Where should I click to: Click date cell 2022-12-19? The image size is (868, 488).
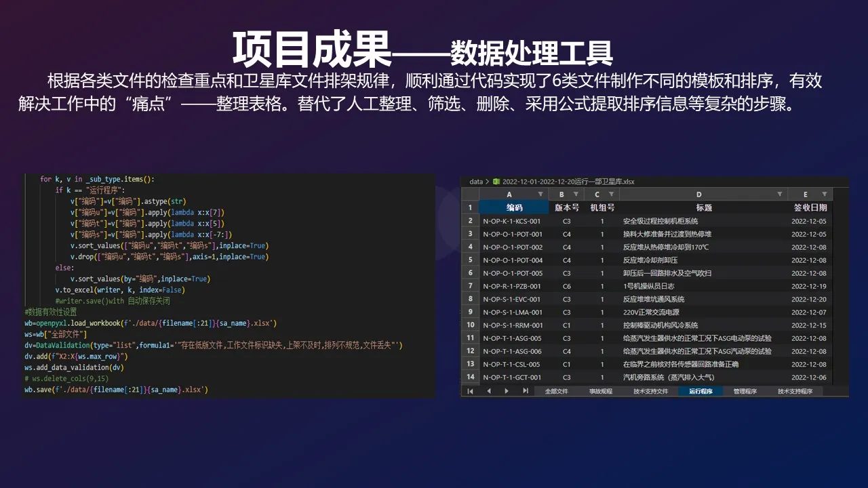pos(810,286)
